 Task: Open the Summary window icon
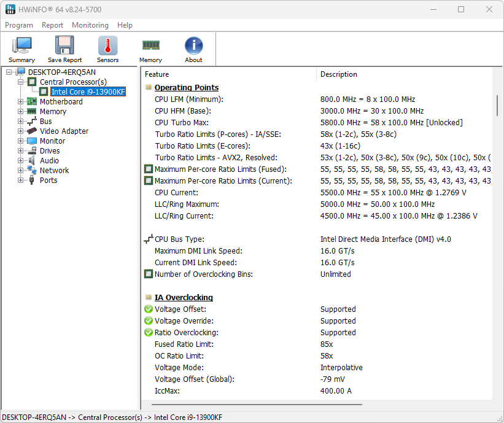coord(21,44)
